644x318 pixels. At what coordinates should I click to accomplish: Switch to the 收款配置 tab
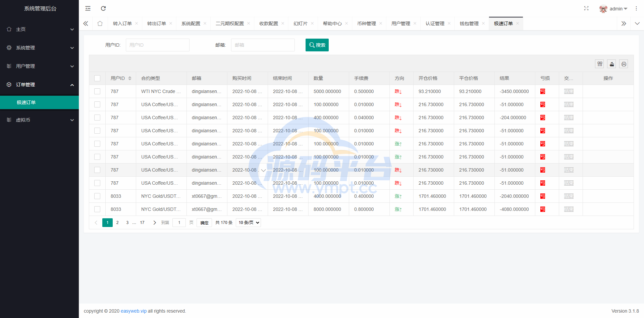[269, 24]
